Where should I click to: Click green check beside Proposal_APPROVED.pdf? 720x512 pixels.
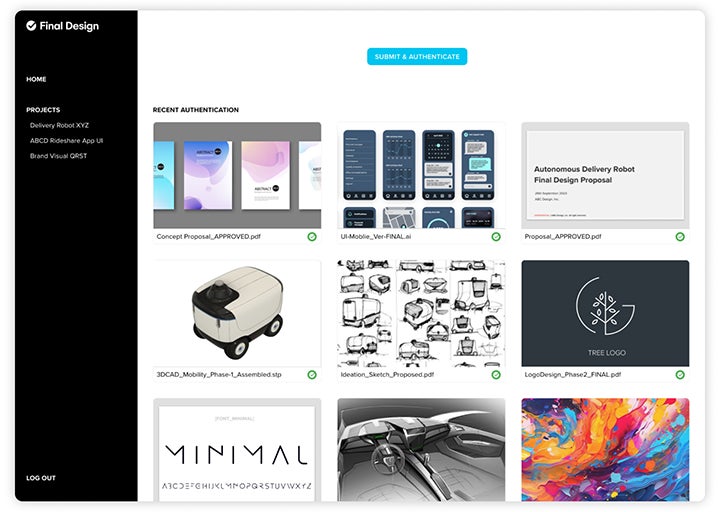[680, 236]
